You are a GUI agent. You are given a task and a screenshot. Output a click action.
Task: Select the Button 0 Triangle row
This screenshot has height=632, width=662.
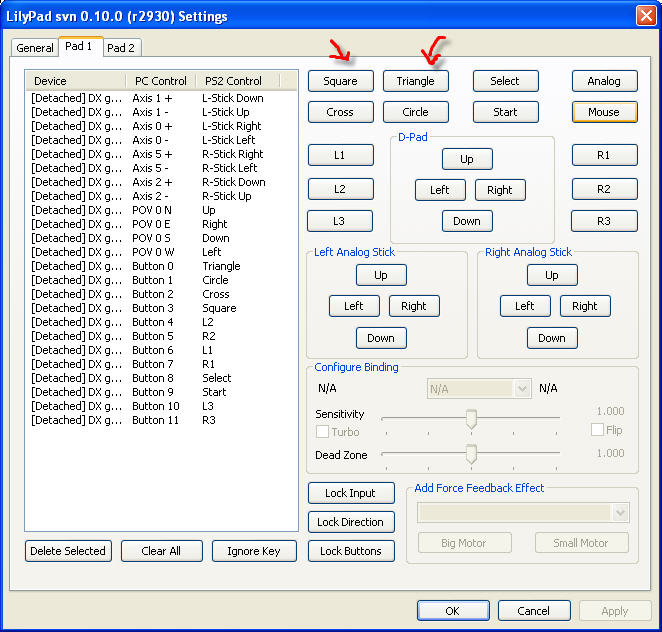point(161,266)
